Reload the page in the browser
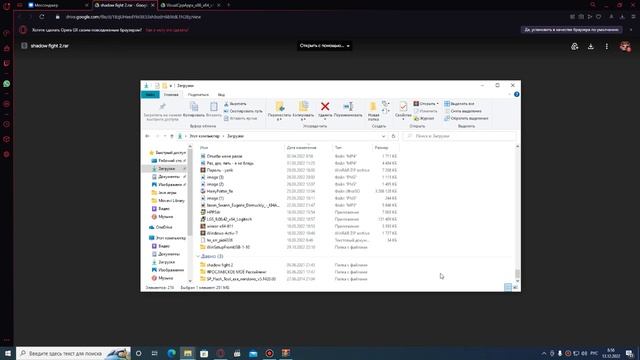The width and height of the screenshot is (640, 360). 42,17
